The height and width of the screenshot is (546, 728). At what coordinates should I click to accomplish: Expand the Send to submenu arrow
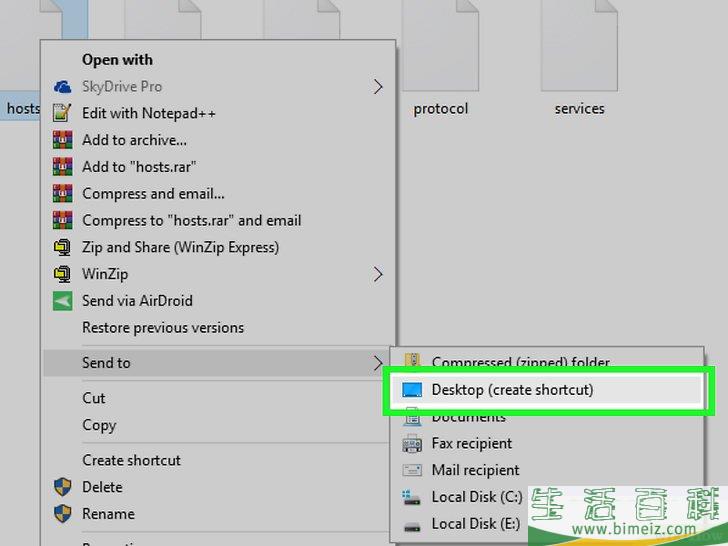tap(378, 363)
